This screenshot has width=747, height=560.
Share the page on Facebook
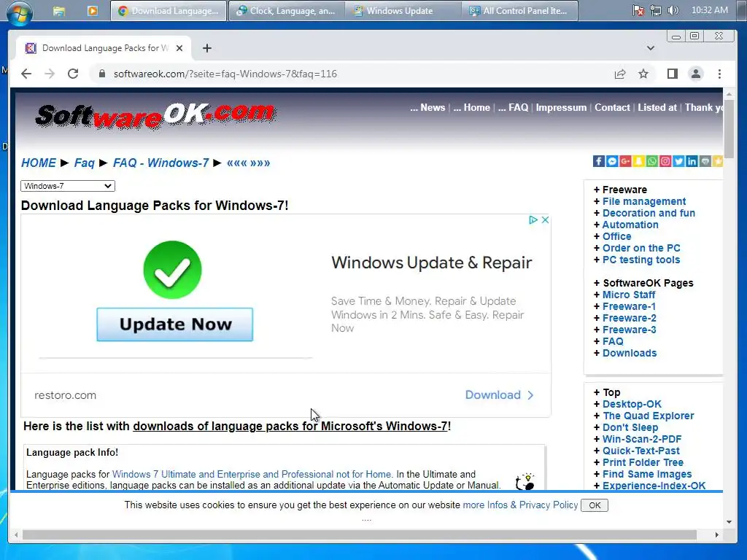[599, 161]
